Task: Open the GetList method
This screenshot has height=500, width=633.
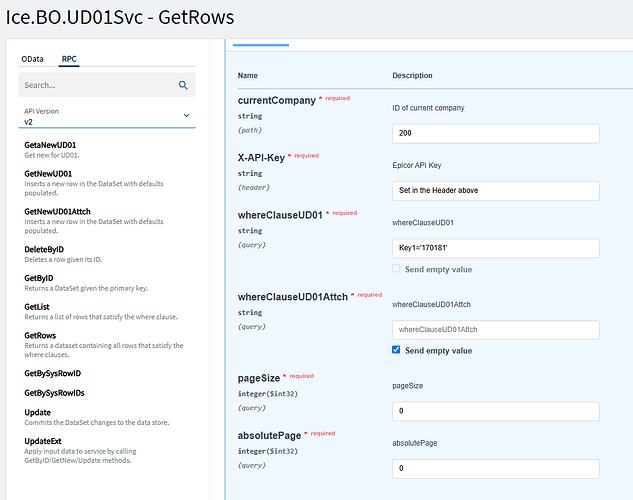Action: pyautogui.click(x=37, y=307)
